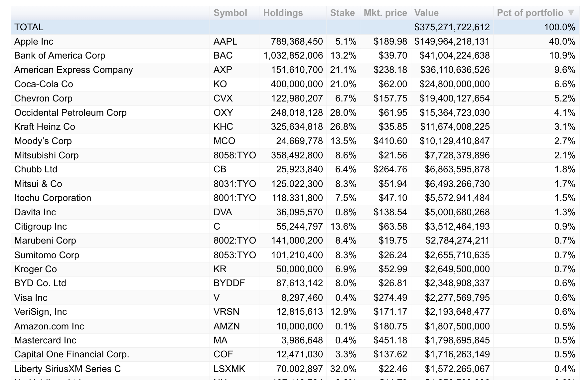Select Davita Inc row name

(x=35, y=212)
